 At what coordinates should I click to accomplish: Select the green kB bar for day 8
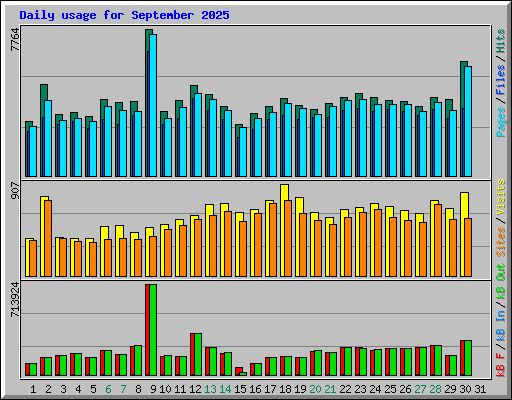[138, 361]
